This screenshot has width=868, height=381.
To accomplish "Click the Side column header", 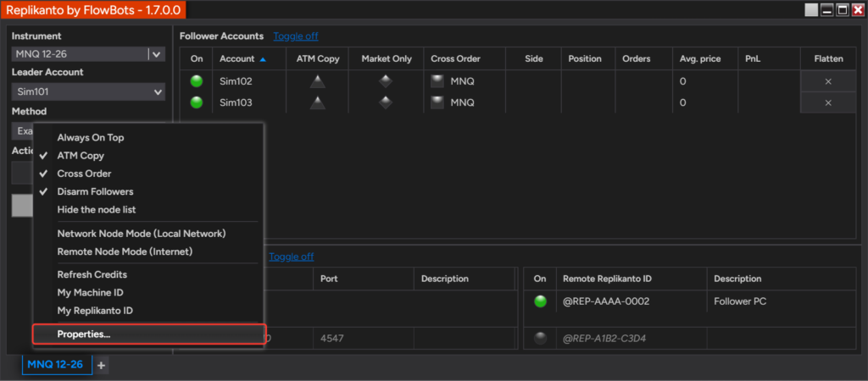I will pyautogui.click(x=534, y=58).
